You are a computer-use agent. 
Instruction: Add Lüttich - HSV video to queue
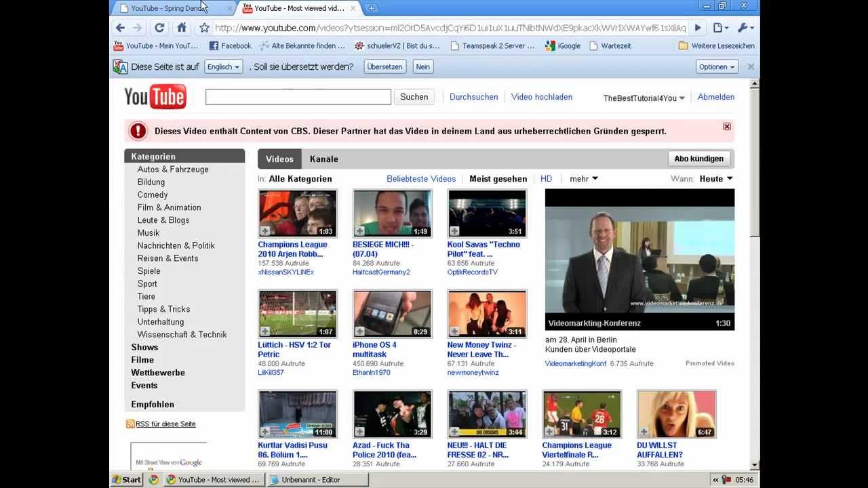[265, 331]
